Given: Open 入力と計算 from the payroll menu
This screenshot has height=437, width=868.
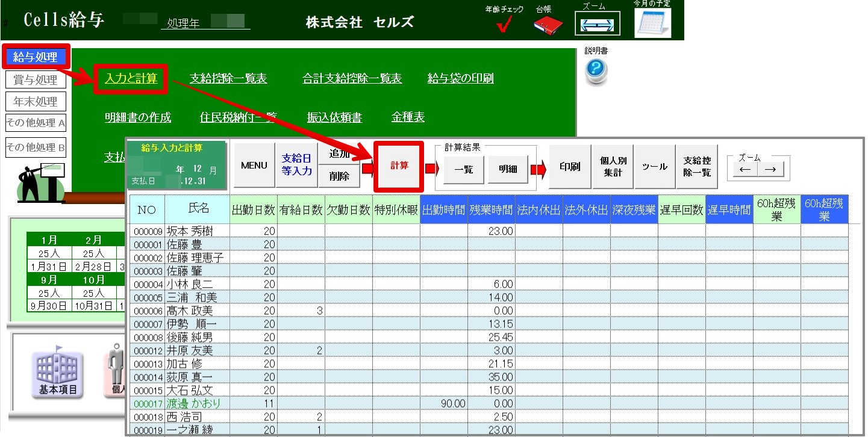Looking at the screenshot, I should 130,79.
